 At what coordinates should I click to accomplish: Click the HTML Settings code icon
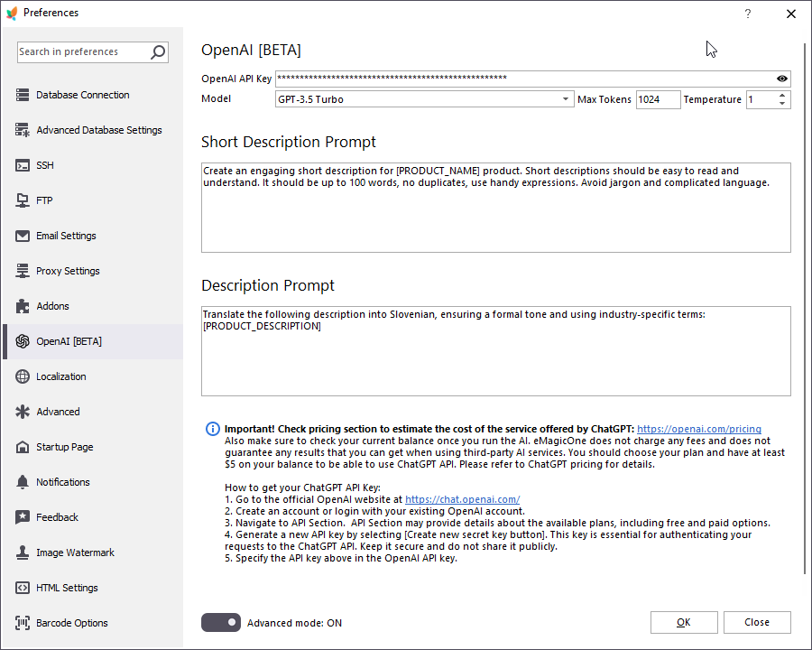point(23,589)
